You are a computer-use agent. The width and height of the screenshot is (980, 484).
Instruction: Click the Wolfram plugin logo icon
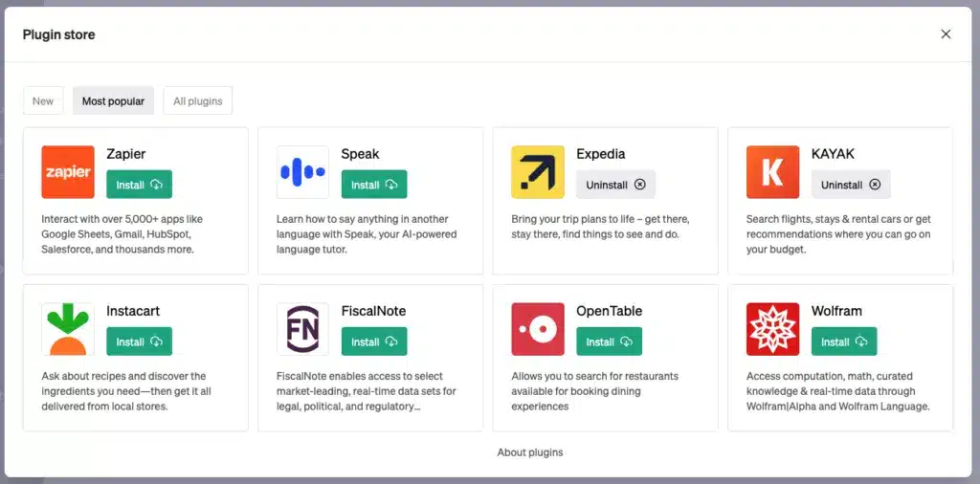(x=772, y=329)
